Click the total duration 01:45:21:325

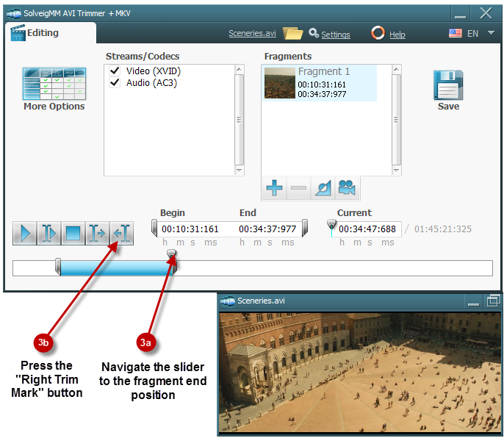tap(442, 229)
